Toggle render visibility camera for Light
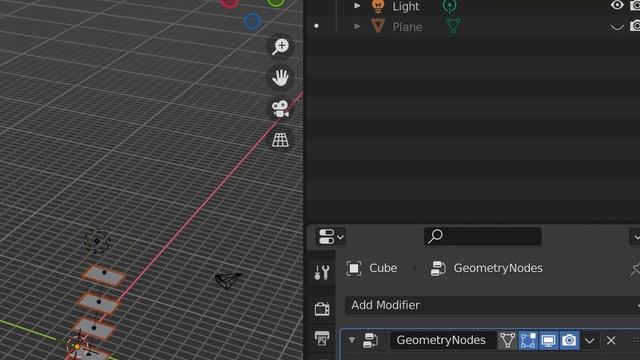 coord(635,6)
